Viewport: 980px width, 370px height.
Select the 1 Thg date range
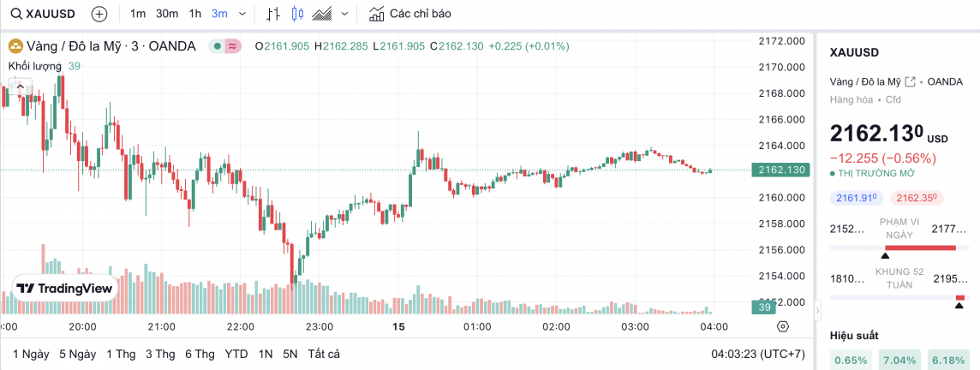[121, 354]
